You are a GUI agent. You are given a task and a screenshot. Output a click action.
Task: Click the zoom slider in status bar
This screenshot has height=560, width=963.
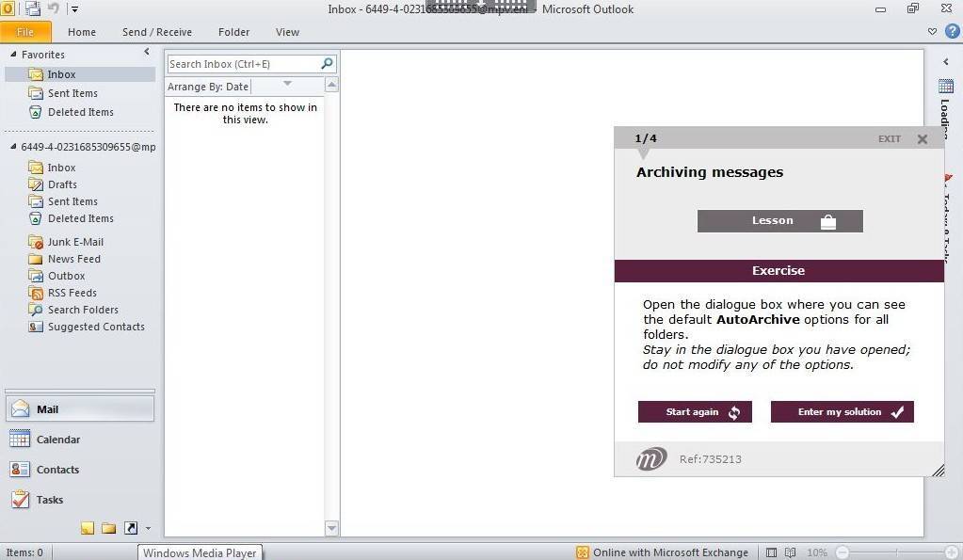point(897,552)
